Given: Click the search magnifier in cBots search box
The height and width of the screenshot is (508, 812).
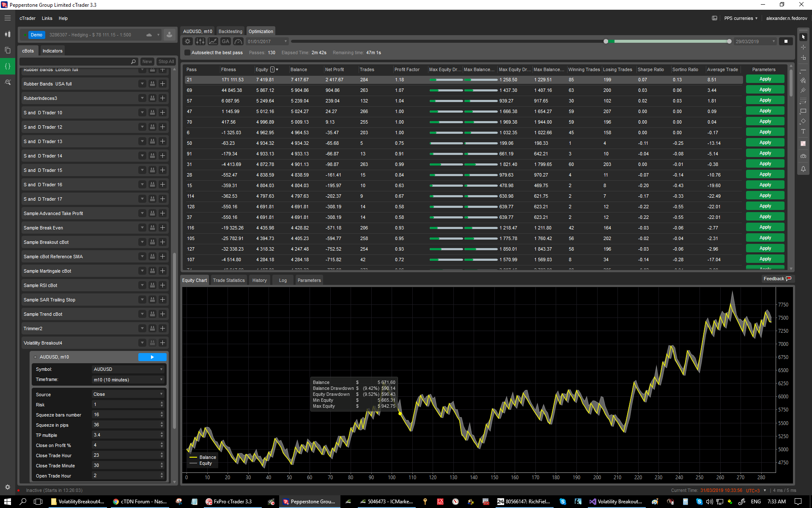Looking at the screenshot, I should [134, 62].
